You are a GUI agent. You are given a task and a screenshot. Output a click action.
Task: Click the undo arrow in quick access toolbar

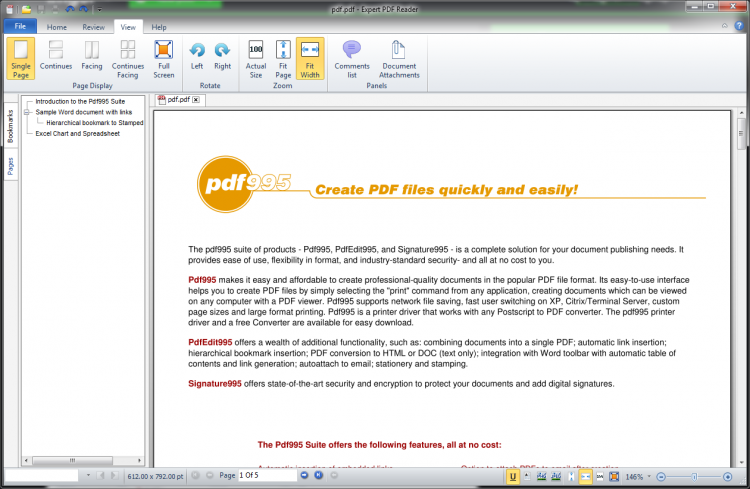pos(70,9)
